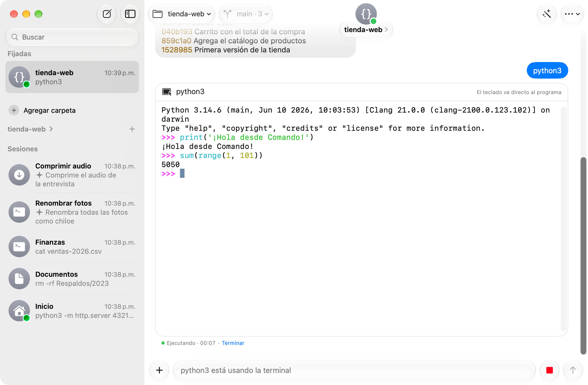Open the tienda-web folder dropdown
This screenshot has height=385, width=588.
(x=181, y=14)
